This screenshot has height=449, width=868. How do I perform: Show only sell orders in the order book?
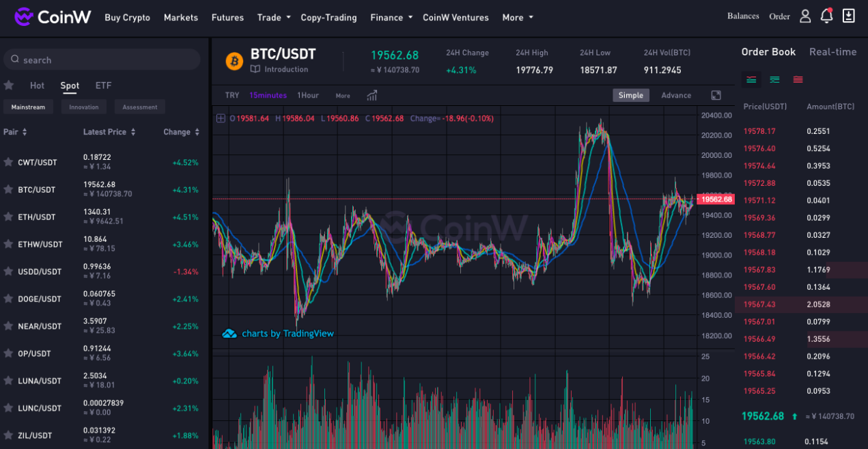pos(798,79)
